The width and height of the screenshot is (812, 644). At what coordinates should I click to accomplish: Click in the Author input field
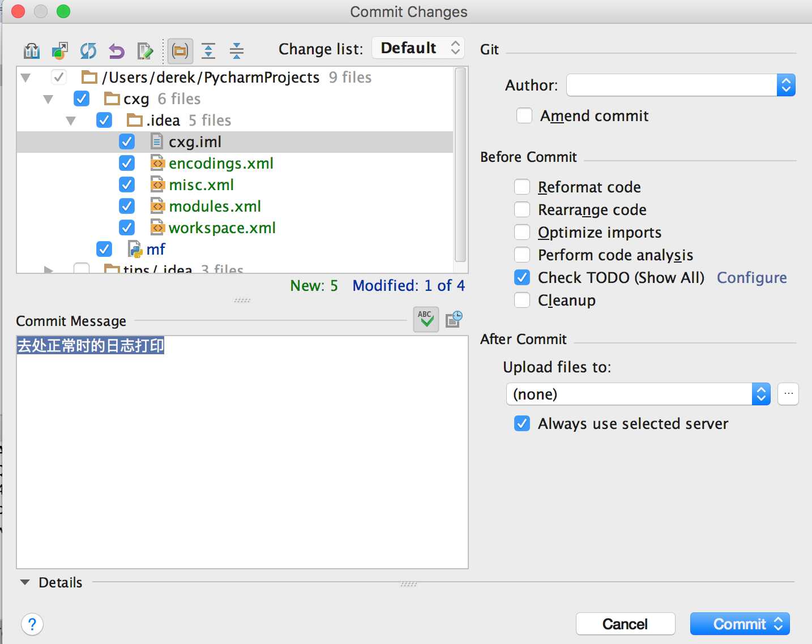coord(672,85)
